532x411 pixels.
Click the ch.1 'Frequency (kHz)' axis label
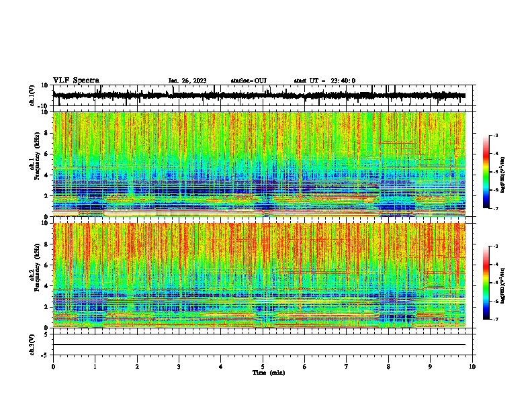37,156
